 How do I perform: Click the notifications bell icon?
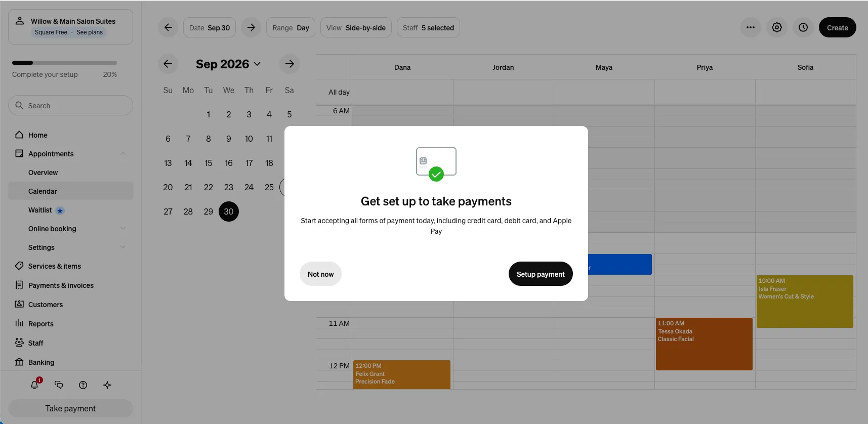(x=34, y=385)
